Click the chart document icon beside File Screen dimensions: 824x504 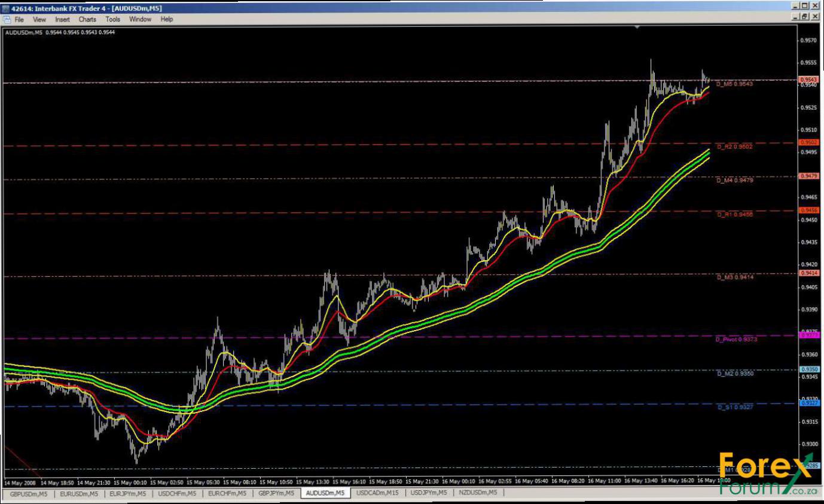click(7, 19)
